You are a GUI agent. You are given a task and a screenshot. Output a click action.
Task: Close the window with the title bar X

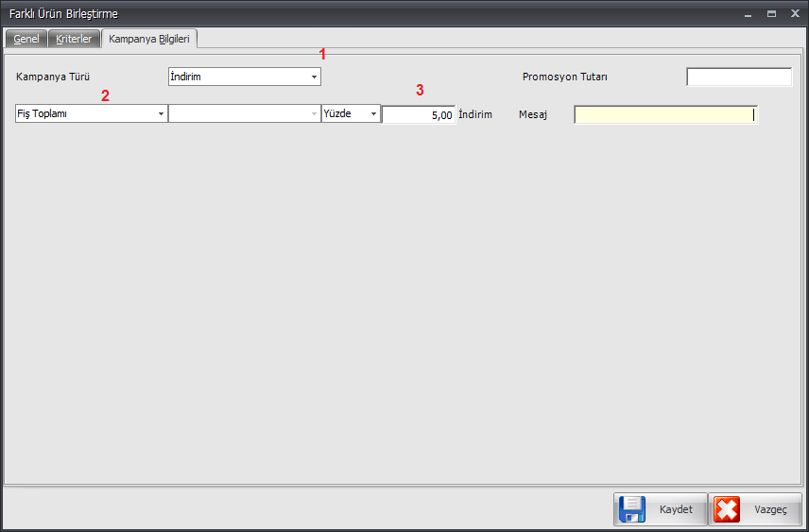pos(794,14)
